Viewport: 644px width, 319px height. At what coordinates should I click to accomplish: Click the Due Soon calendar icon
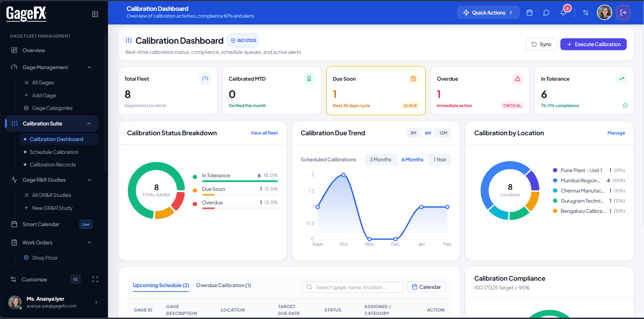point(413,79)
